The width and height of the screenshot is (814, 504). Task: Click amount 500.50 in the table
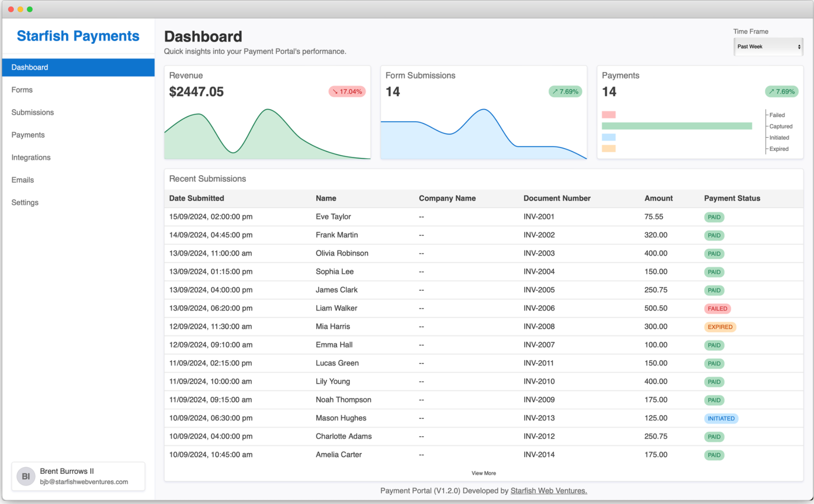(x=656, y=308)
